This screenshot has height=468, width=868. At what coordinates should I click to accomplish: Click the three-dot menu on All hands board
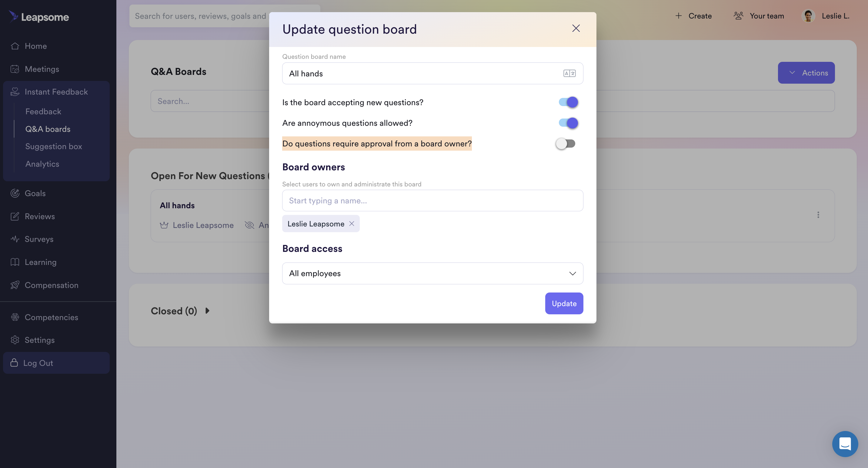point(818,215)
